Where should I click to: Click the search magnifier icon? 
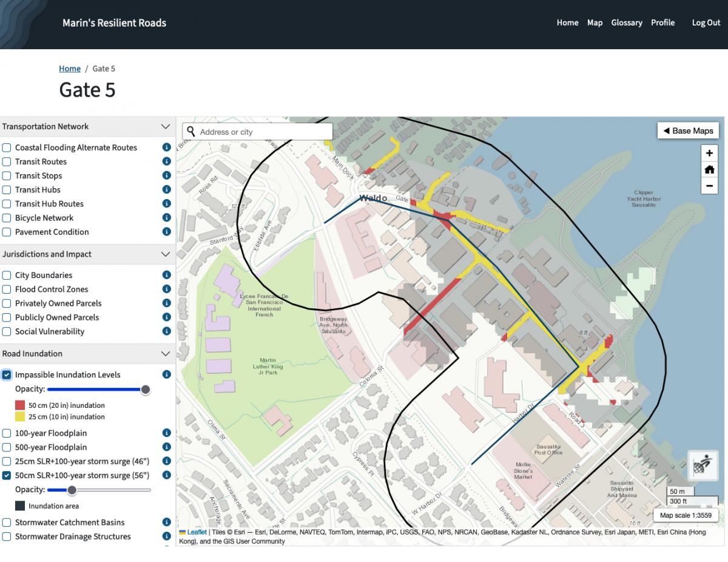pos(191,132)
